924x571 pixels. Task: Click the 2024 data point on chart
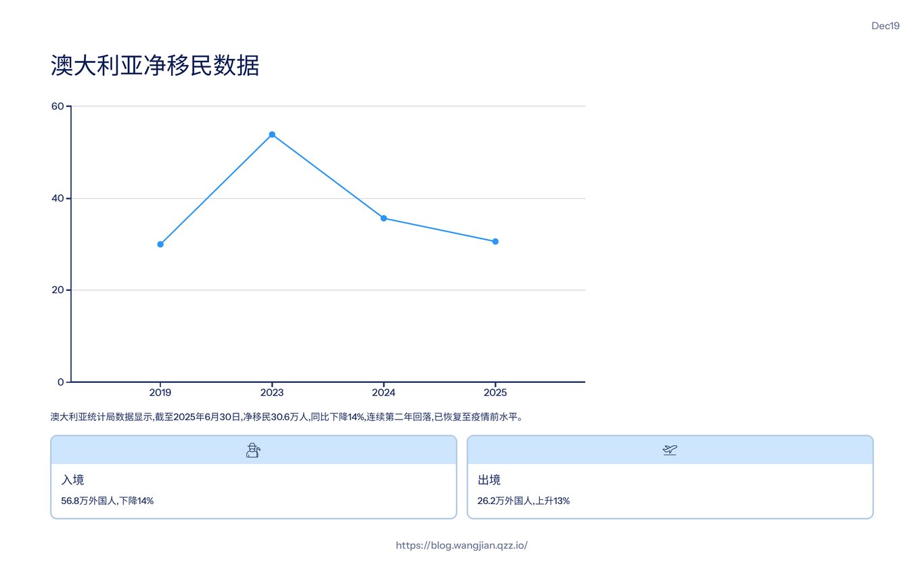[x=384, y=218]
